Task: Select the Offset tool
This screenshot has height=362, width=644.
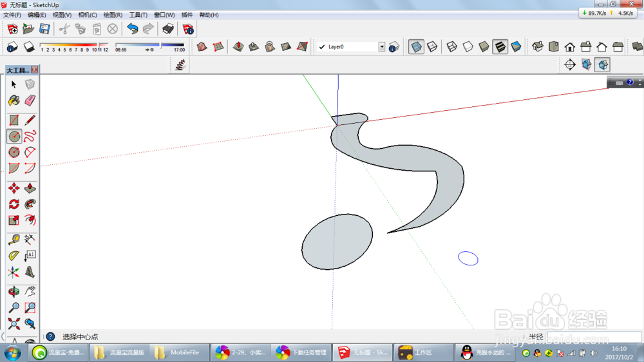Action: [30, 220]
